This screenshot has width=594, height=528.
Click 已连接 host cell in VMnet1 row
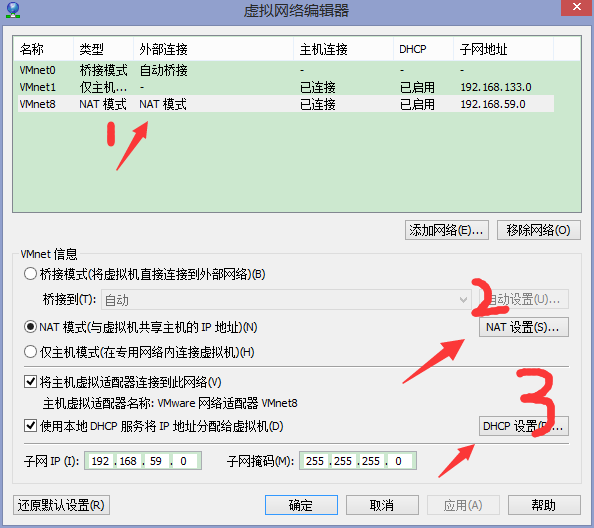[x=317, y=87]
